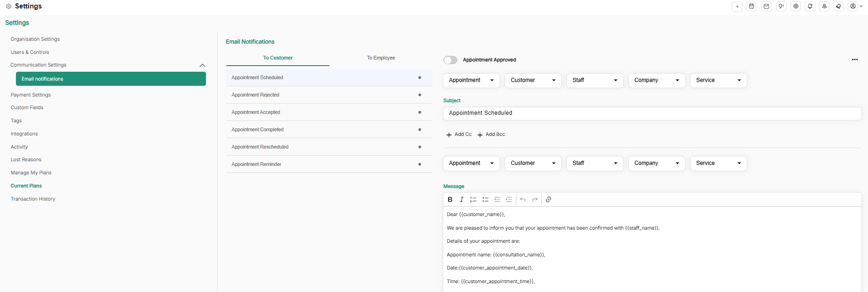Click the lightbulb help icon
This screenshot has width=868, height=292.
tap(781, 7)
